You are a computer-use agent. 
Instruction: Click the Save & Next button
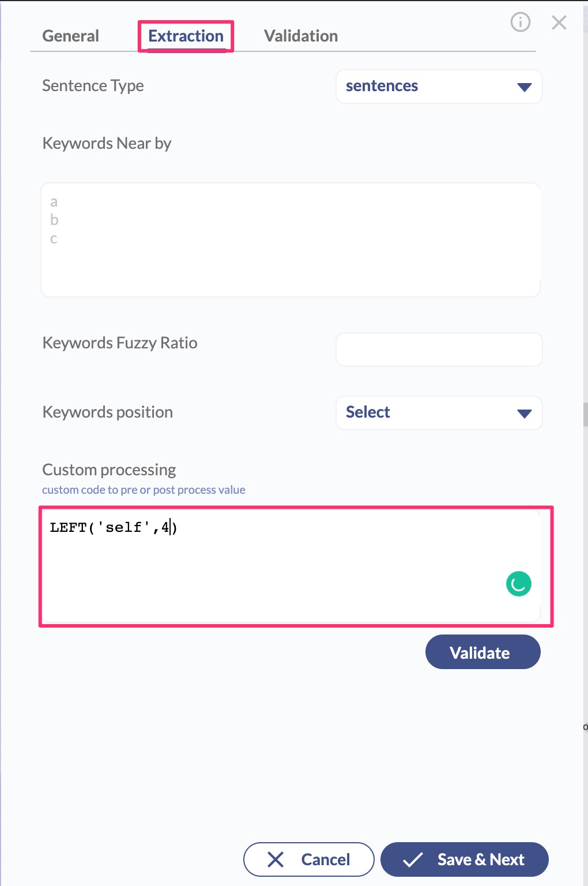(x=465, y=859)
